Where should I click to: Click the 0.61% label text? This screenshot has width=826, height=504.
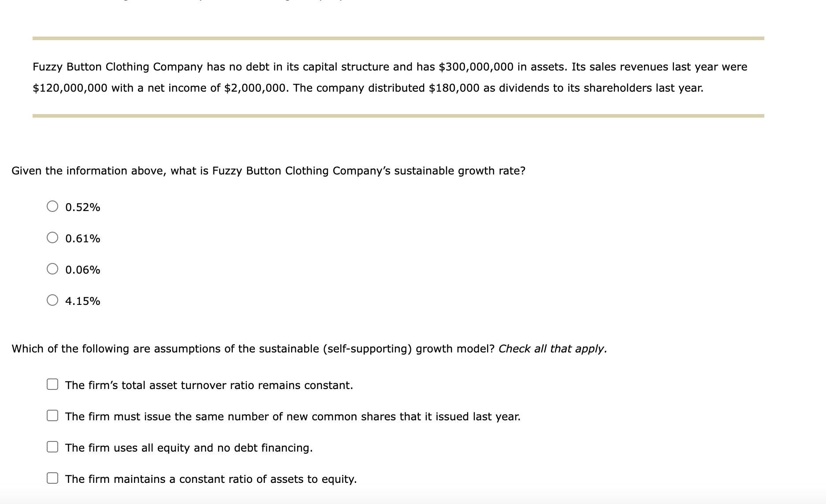(83, 238)
